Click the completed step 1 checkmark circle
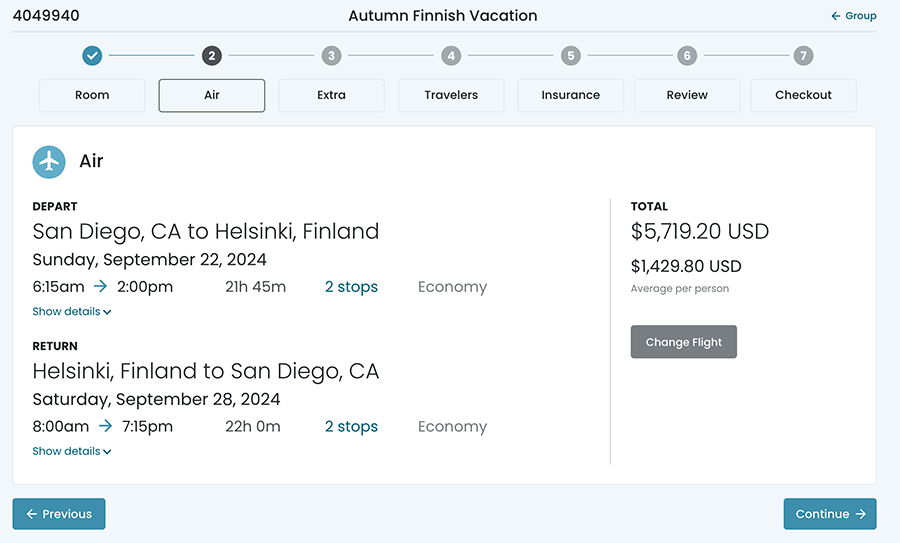Image resolution: width=900 pixels, height=543 pixels. (92, 56)
